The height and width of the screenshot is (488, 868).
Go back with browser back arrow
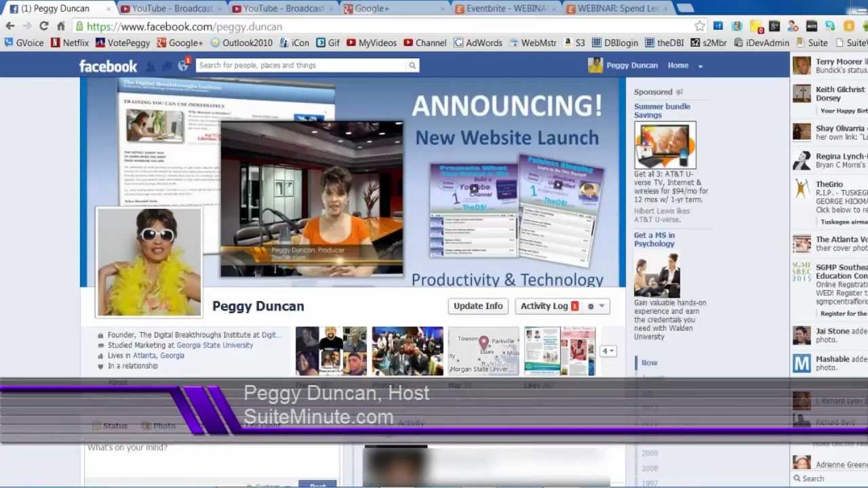(x=10, y=26)
